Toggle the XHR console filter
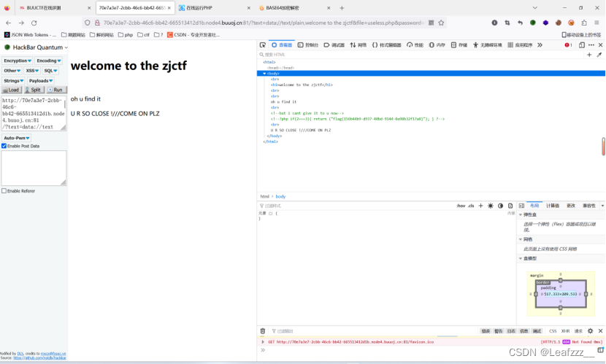The width and height of the screenshot is (606, 364). (x=565, y=331)
